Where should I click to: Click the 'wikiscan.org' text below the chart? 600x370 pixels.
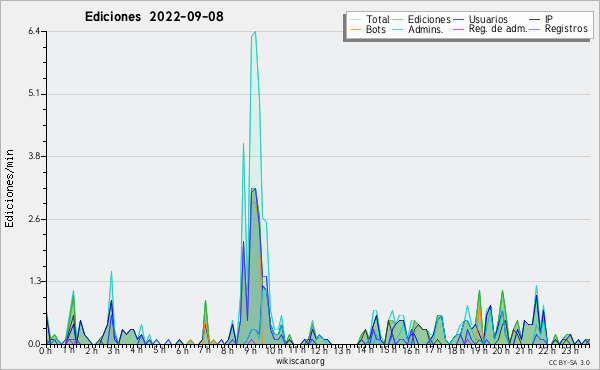click(300, 361)
